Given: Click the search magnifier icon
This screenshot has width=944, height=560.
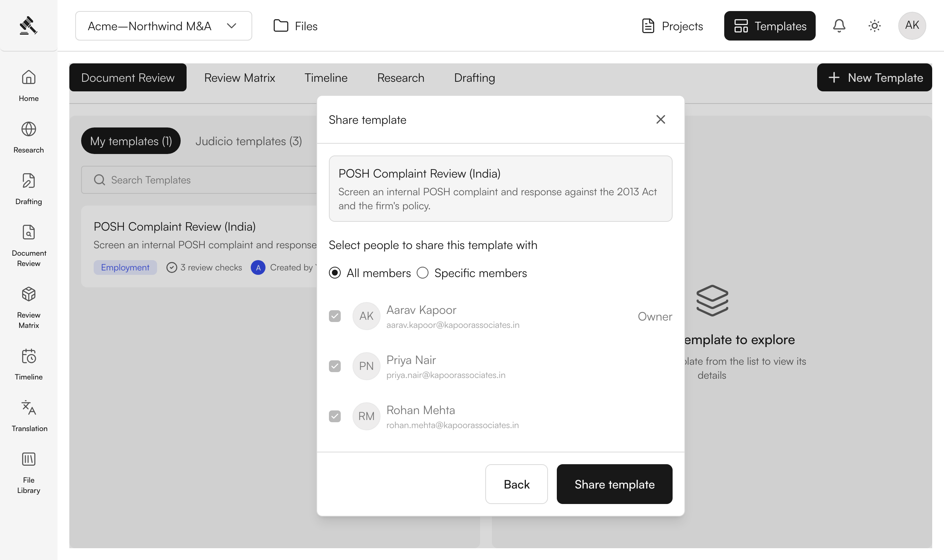Looking at the screenshot, I should click(99, 180).
